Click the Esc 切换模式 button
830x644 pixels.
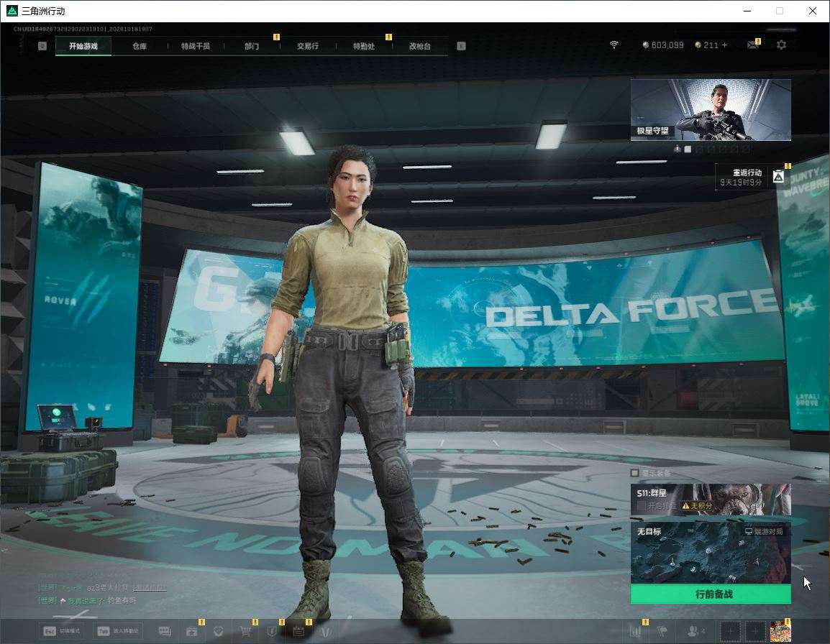(62, 631)
